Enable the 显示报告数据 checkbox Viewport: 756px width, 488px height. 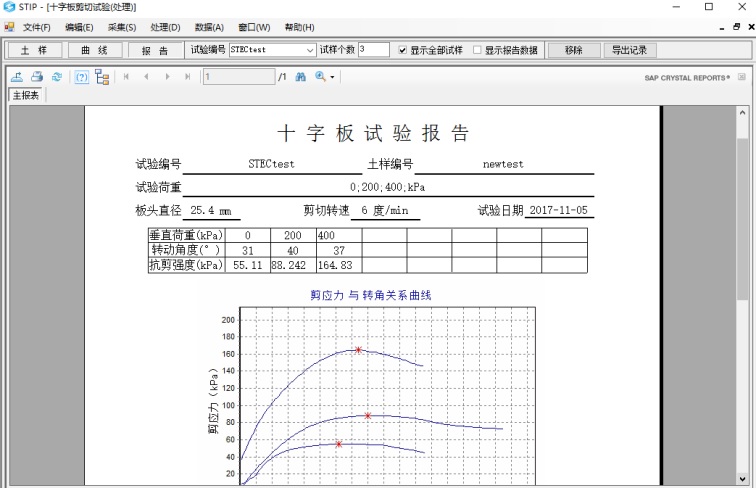tap(477, 49)
